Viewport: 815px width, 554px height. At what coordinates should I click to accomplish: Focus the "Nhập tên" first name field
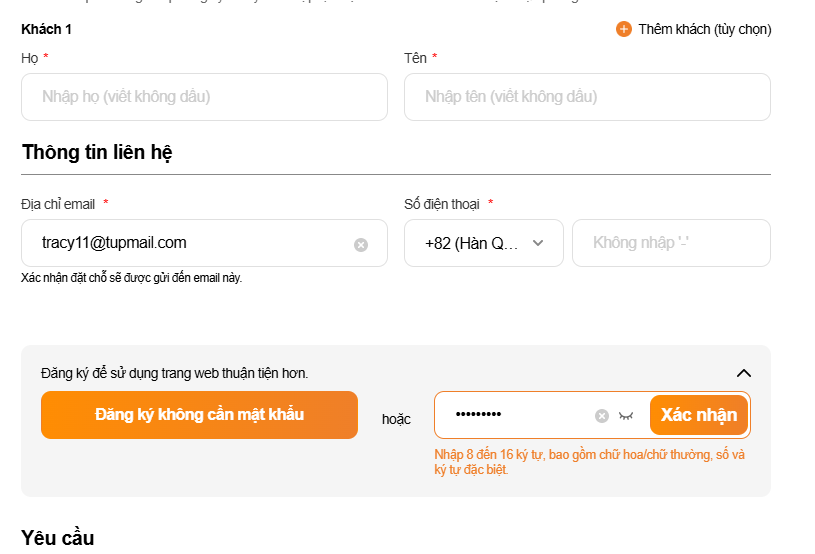click(587, 97)
